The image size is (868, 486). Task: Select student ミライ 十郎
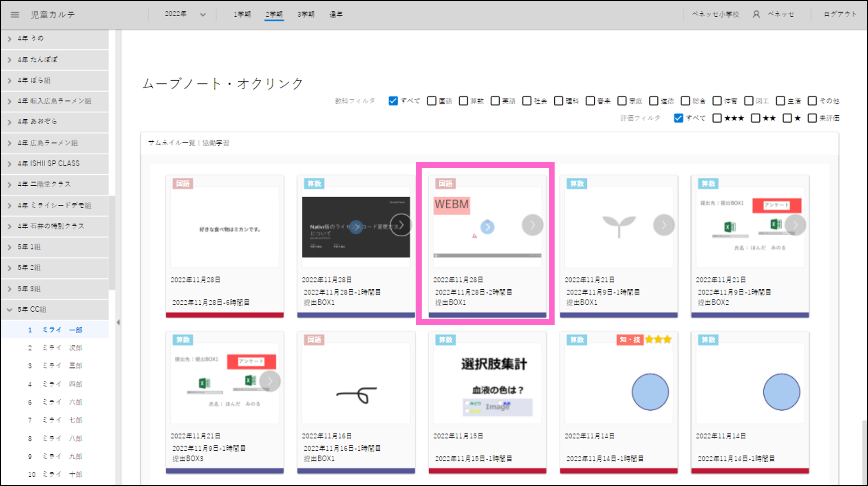coord(55,474)
